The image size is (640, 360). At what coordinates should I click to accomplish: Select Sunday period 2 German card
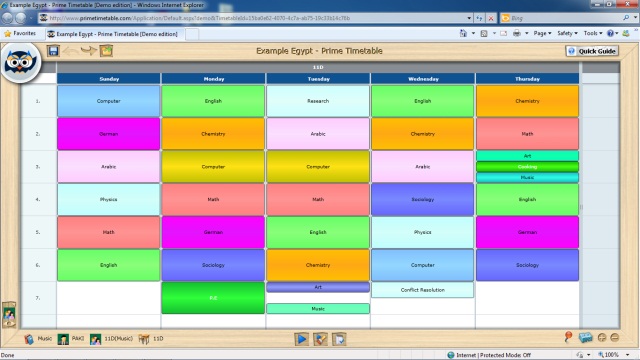pyautogui.click(x=109, y=134)
